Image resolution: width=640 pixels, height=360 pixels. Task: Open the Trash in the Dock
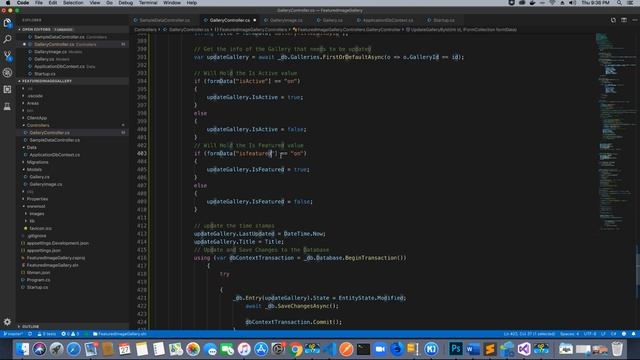[617, 349]
